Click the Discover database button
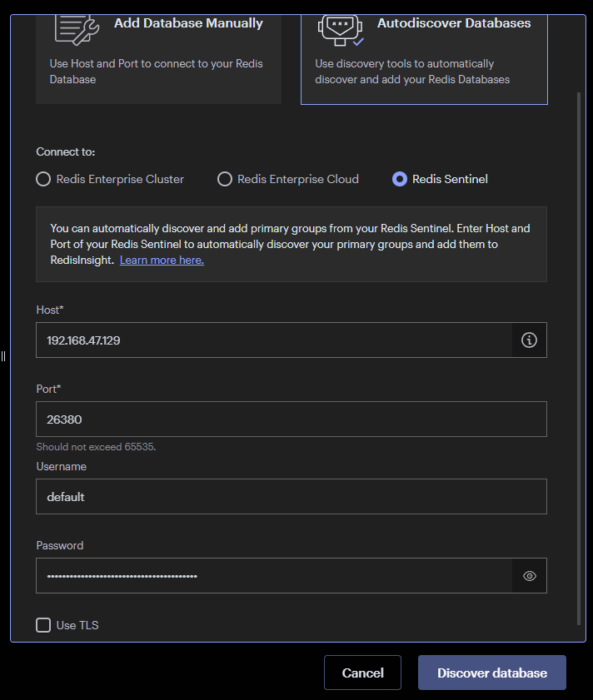The image size is (593, 700). click(x=491, y=673)
